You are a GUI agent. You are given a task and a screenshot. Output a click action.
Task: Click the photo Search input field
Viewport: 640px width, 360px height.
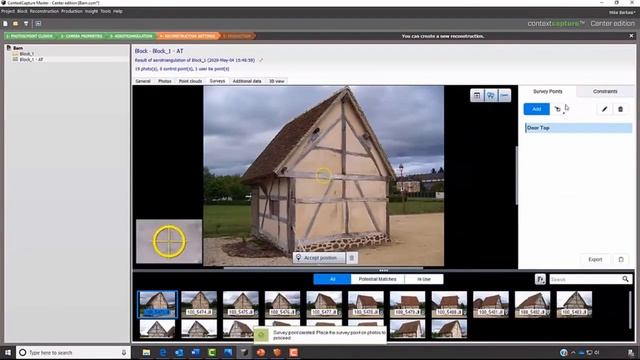585,279
